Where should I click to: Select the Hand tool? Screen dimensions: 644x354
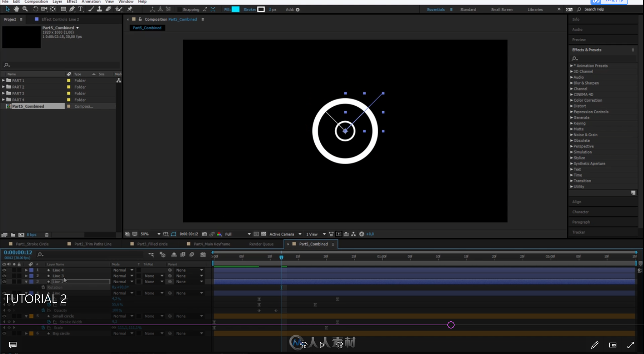point(16,9)
